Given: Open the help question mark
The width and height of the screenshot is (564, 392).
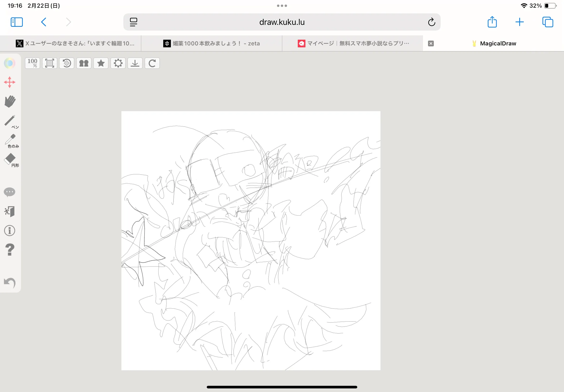Looking at the screenshot, I should point(10,250).
